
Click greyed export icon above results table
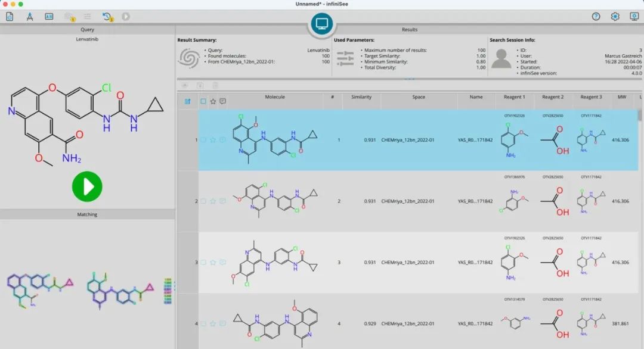(x=200, y=85)
